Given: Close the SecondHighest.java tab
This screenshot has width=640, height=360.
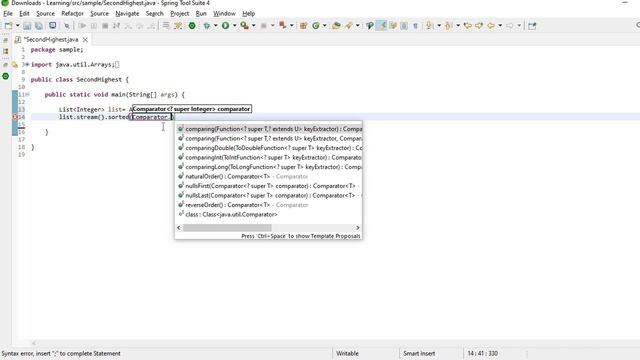Looking at the screenshot, I should 85,40.
